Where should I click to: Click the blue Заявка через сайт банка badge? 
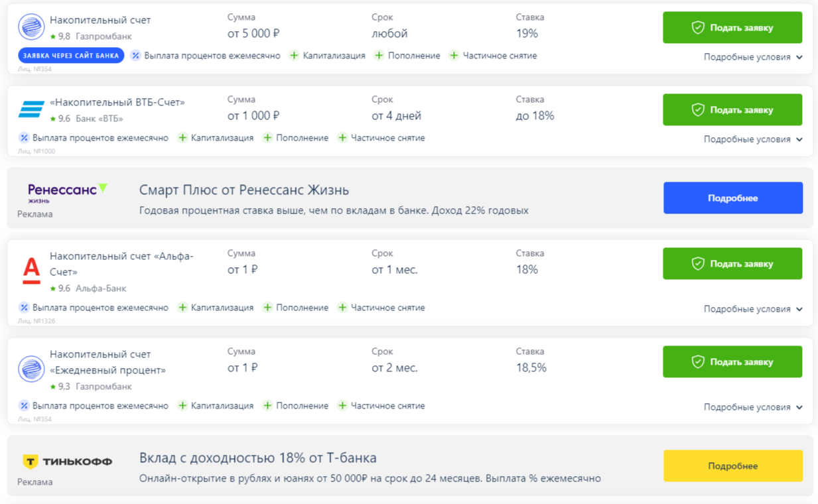click(x=71, y=56)
